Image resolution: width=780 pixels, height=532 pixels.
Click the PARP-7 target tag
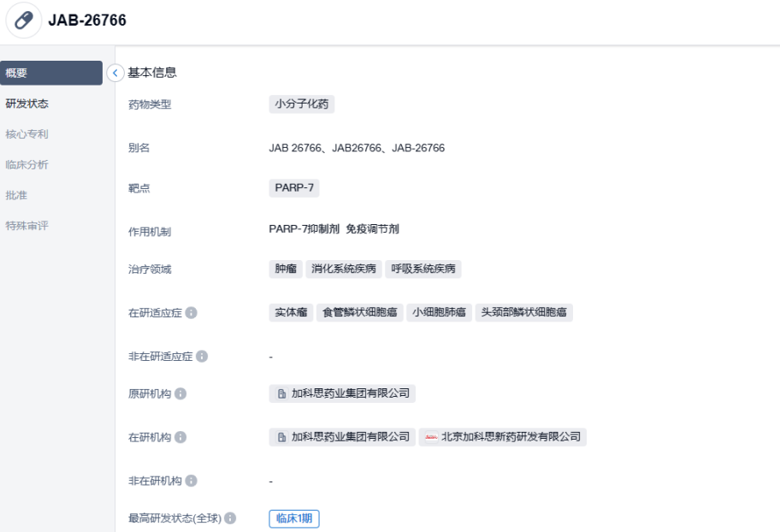[x=293, y=188]
